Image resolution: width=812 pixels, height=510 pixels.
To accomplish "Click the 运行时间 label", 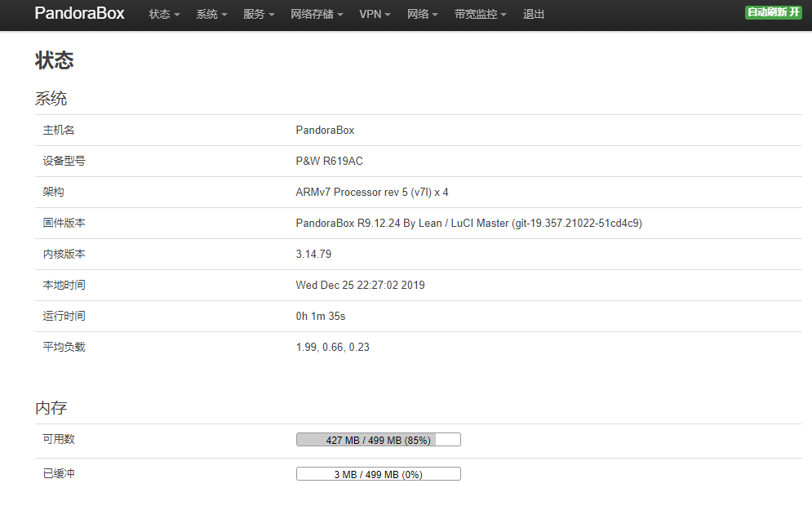I will pyautogui.click(x=64, y=317).
